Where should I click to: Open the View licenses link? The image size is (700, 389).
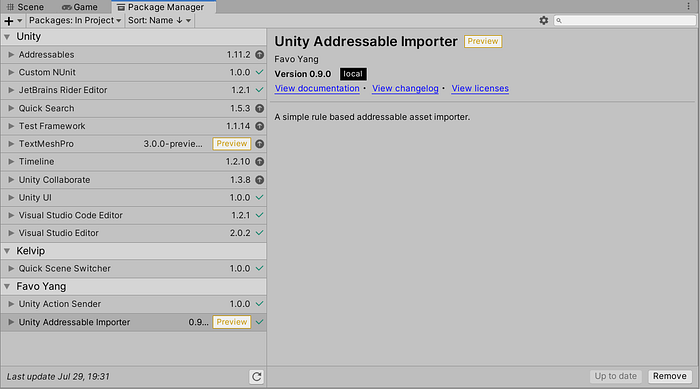[480, 88]
